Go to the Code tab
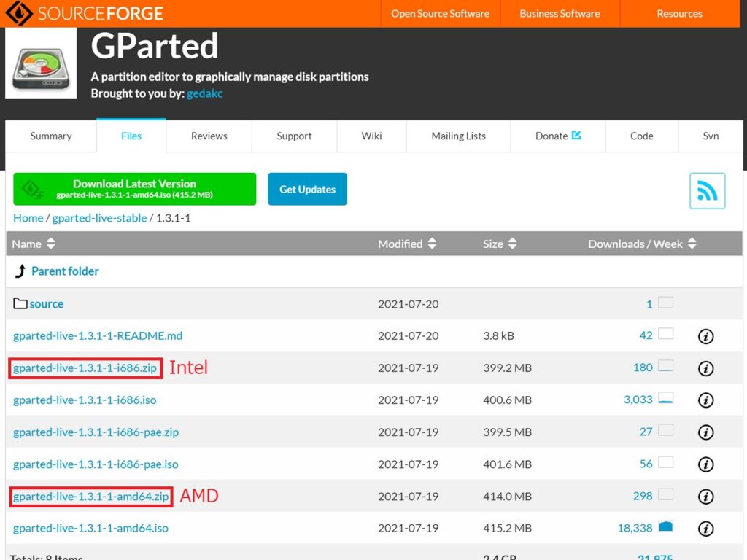This screenshot has width=747, height=560. click(642, 136)
